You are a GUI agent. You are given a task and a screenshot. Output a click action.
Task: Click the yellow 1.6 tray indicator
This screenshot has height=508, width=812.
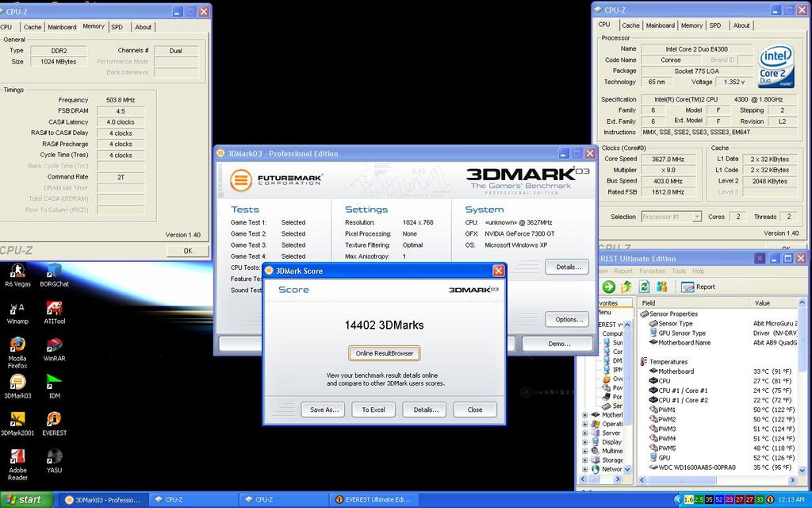[689, 500]
